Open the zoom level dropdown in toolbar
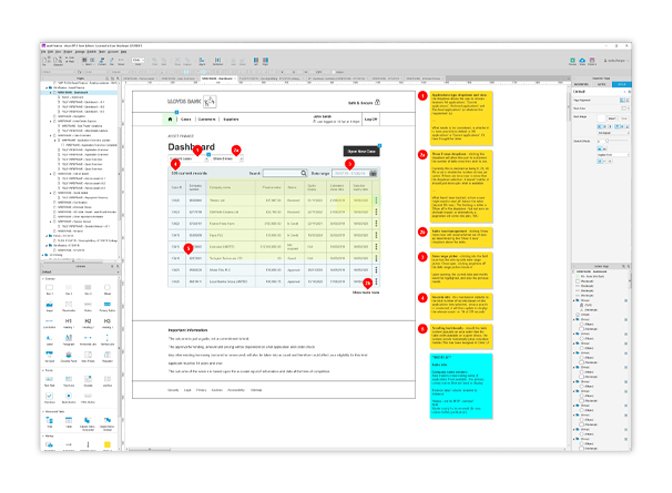Viewport: 672px width, 493px height. (138, 60)
